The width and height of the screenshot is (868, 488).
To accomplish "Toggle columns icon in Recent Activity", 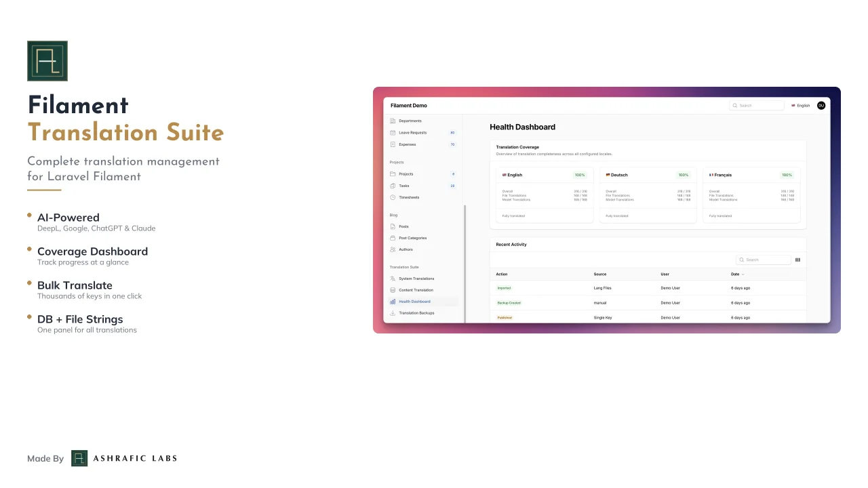I will click(797, 260).
